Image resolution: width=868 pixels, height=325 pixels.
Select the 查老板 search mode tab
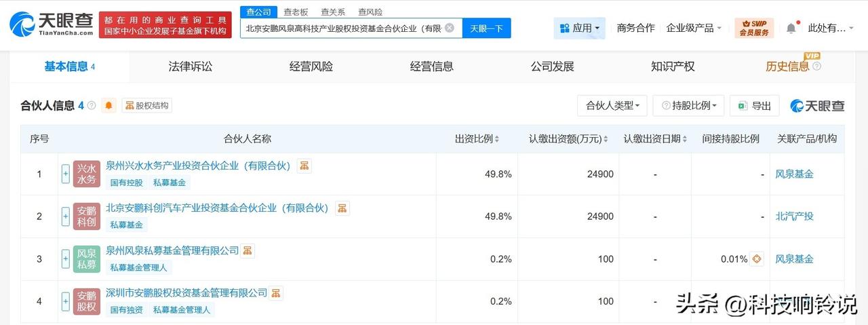pyautogui.click(x=296, y=12)
